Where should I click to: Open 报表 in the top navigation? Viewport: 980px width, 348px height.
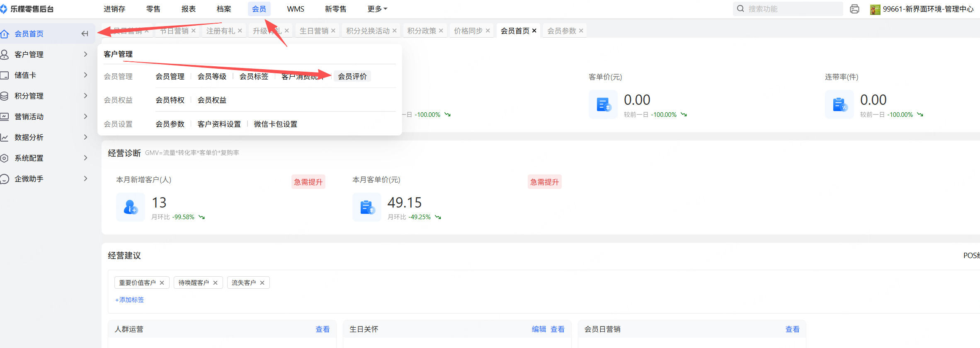coord(189,9)
